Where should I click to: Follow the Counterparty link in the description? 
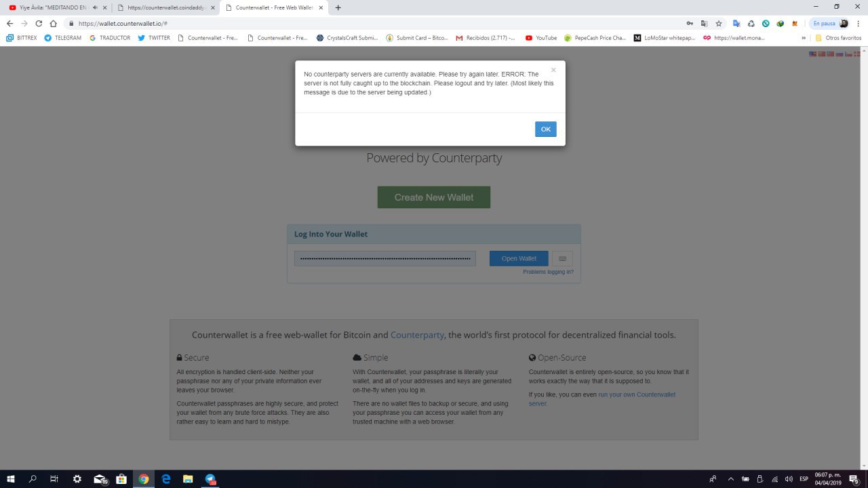pyautogui.click(x=417, y=335)
